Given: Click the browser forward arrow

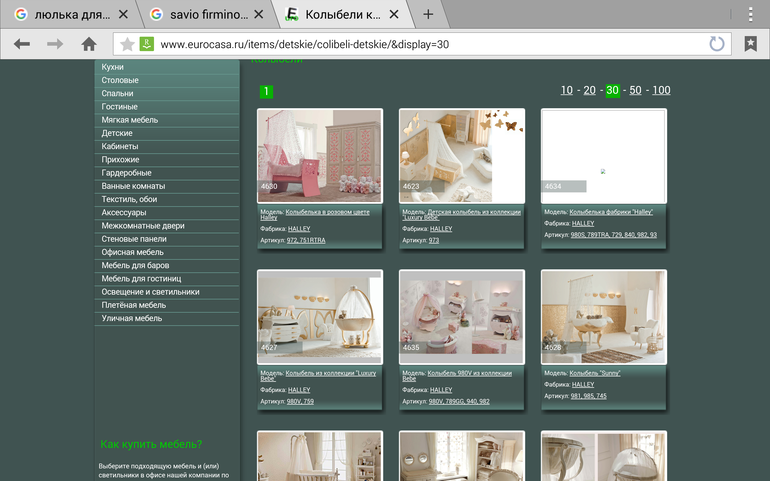Looking at the screenshot, I should (55, 44).
